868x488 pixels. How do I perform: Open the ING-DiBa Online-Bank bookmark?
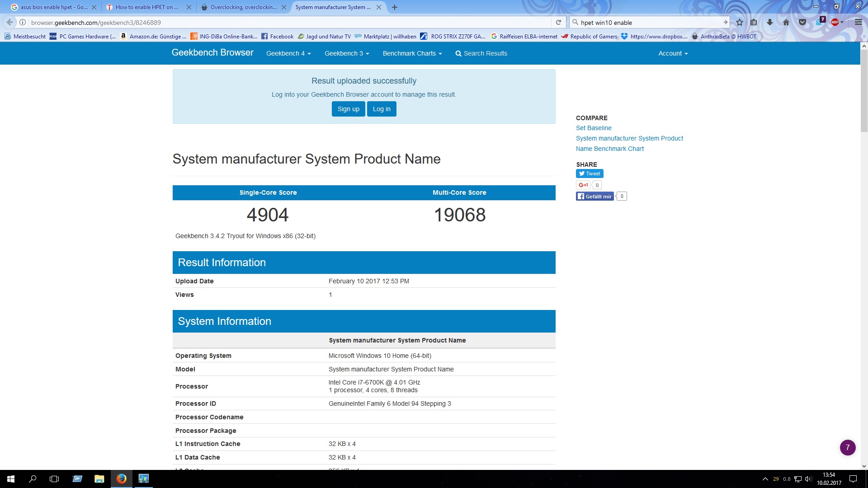(224, 37)
